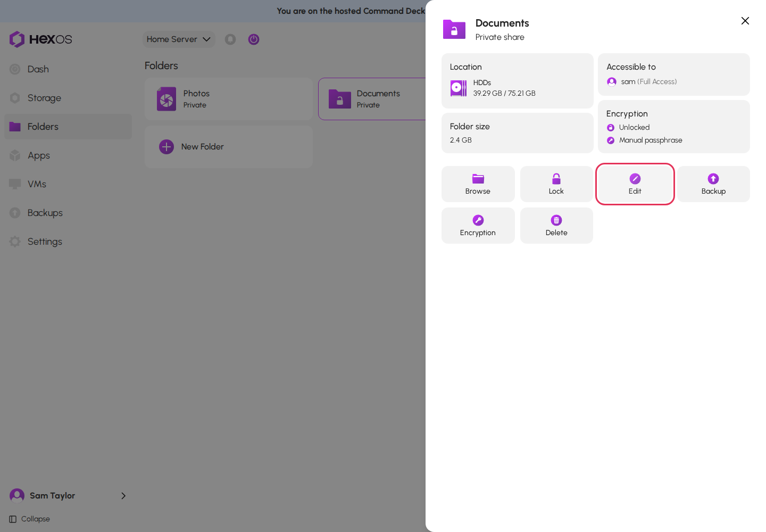Click the Edit pencil button
Screen dimensions: 766x532
pyautogui.click(x=635, y=184)
